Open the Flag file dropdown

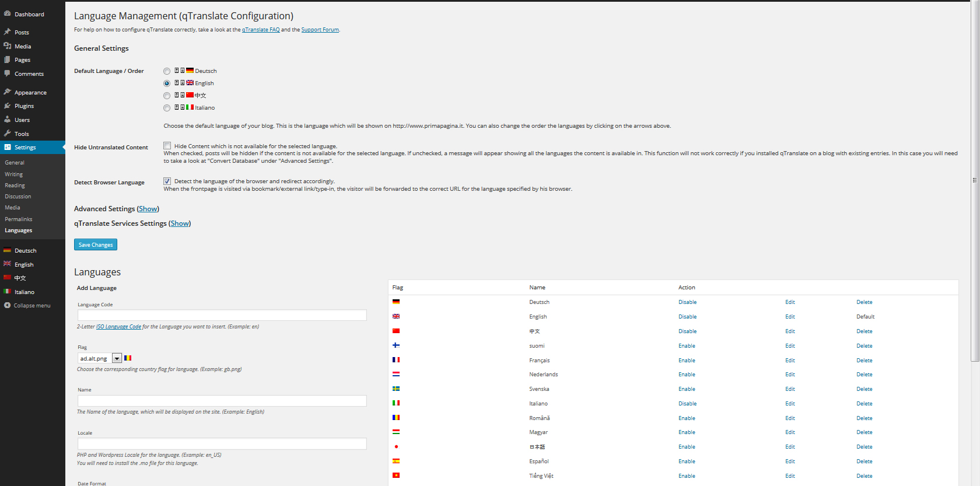tap(117, 358)
